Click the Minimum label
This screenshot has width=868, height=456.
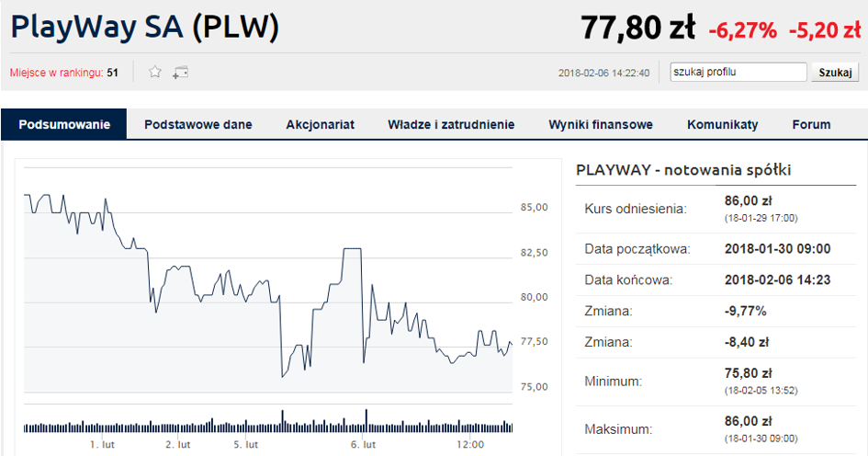(614, 382)
